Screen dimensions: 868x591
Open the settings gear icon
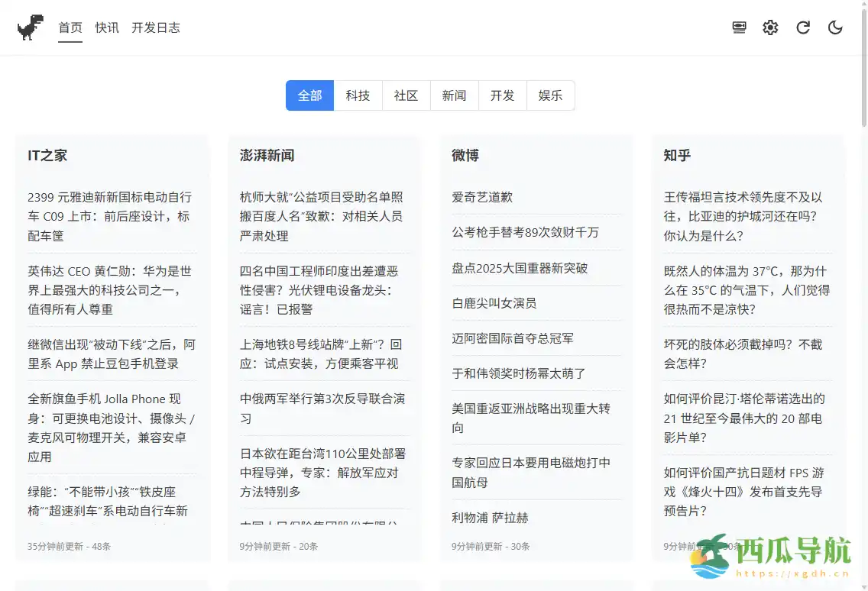[x=770, y=27]
